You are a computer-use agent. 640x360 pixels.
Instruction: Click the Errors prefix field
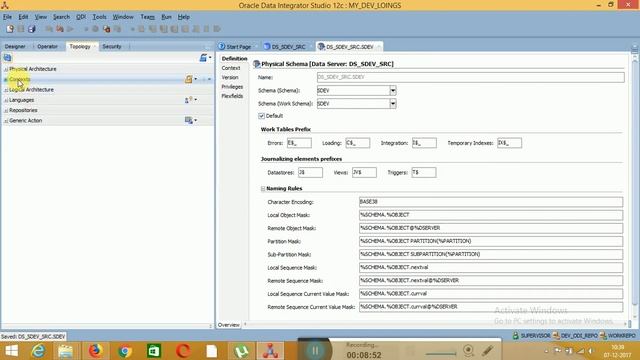[x=299, y=143]
